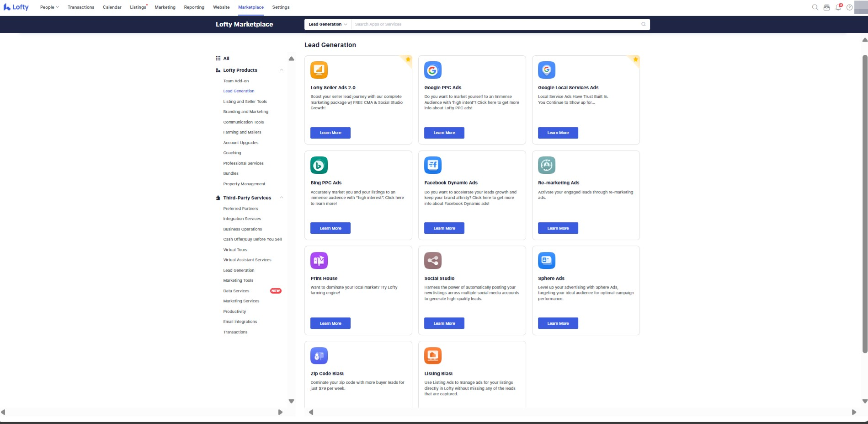Open the Social Studio share icon
Viewport: 868px width, 424px height.
coord(432,261)
